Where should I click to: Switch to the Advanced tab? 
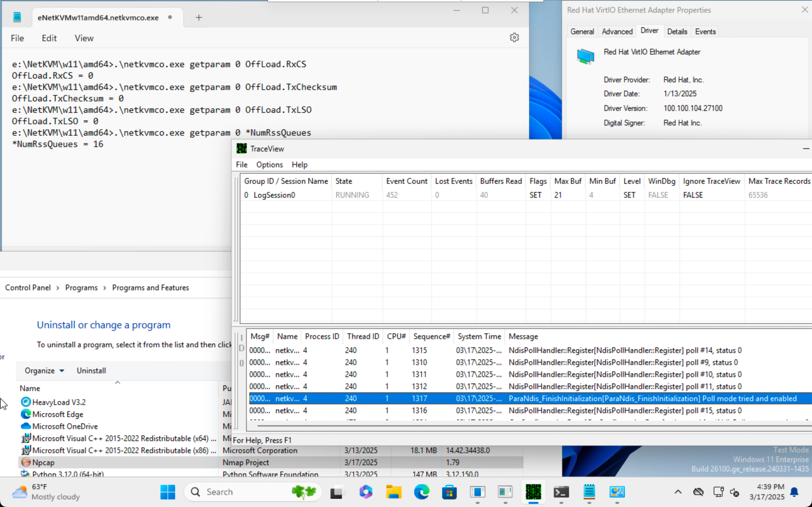click(617, 31)
